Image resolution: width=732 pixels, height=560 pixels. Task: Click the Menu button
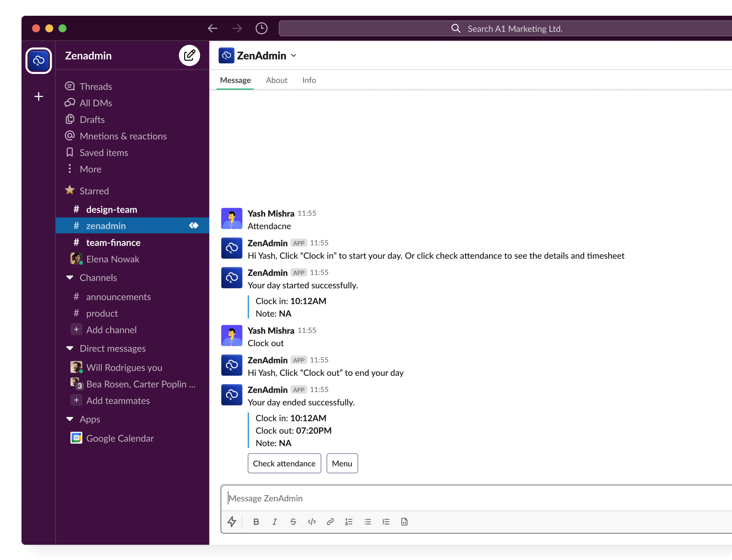tap(342, 463)
